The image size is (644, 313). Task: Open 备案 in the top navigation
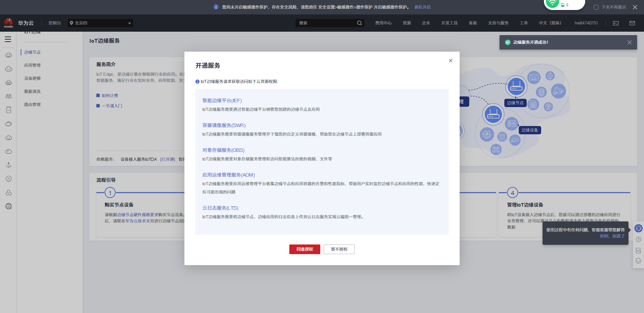[473, 23]
